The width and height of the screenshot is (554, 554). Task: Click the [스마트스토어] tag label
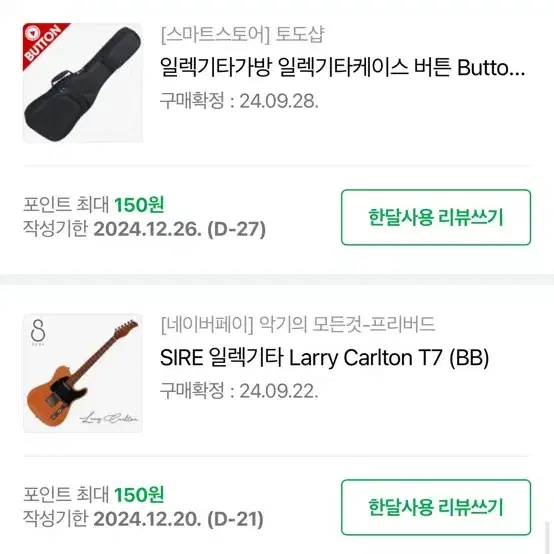(215, 35)
